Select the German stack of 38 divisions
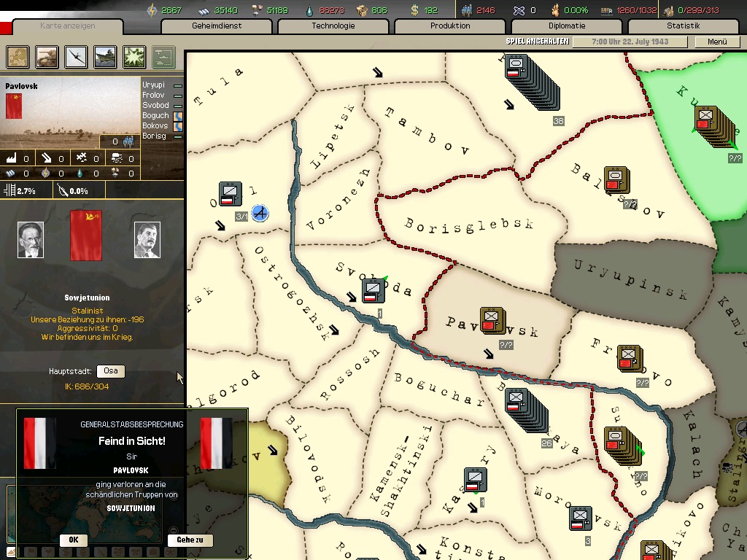747x560 pixels. (x=532, y=83)
